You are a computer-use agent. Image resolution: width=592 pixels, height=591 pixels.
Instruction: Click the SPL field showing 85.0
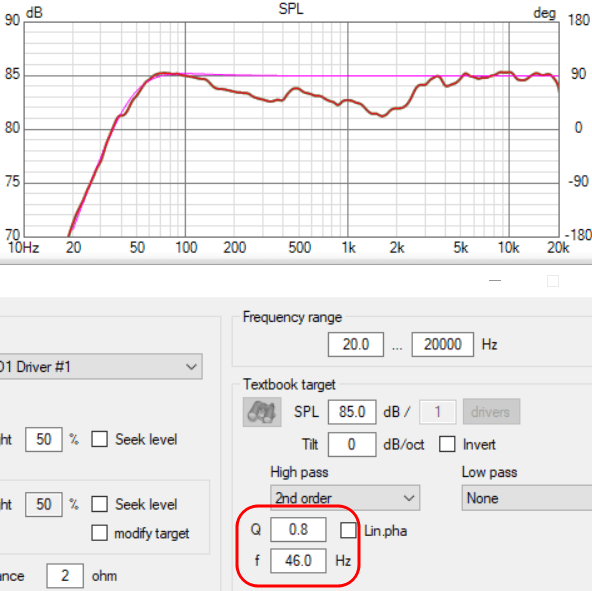click(x=352, y=412)
